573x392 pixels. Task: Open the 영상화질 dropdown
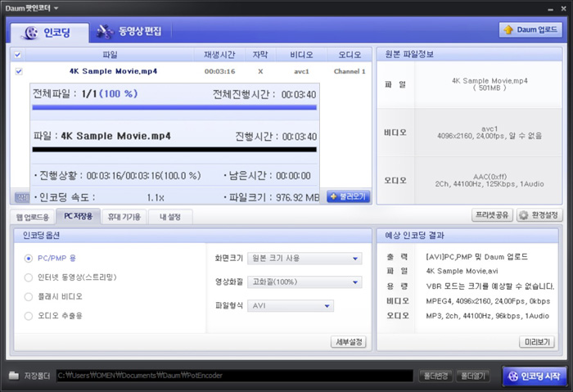coord(305,282)
